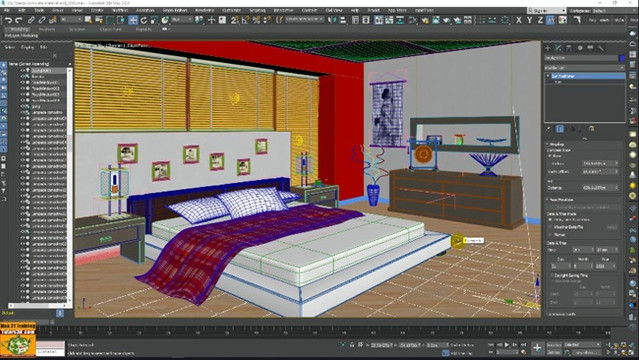Image resolution: width=639 pixels, height=360 pixels.
Task: Activate the Bind to Space Warp tool
Action: click(53, 20)
